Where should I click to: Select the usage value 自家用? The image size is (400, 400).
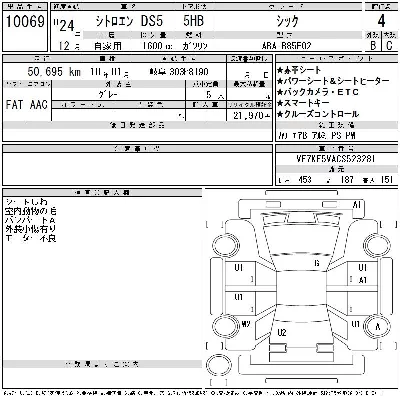[108, 46]
